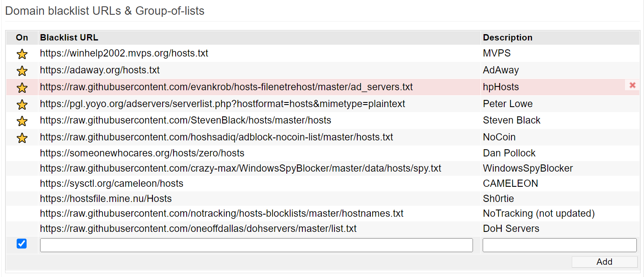Select the notracking hostnames.txt URL
Viewport: 644px width, 277px height.
pyautogui.click(x=222, y=213)
